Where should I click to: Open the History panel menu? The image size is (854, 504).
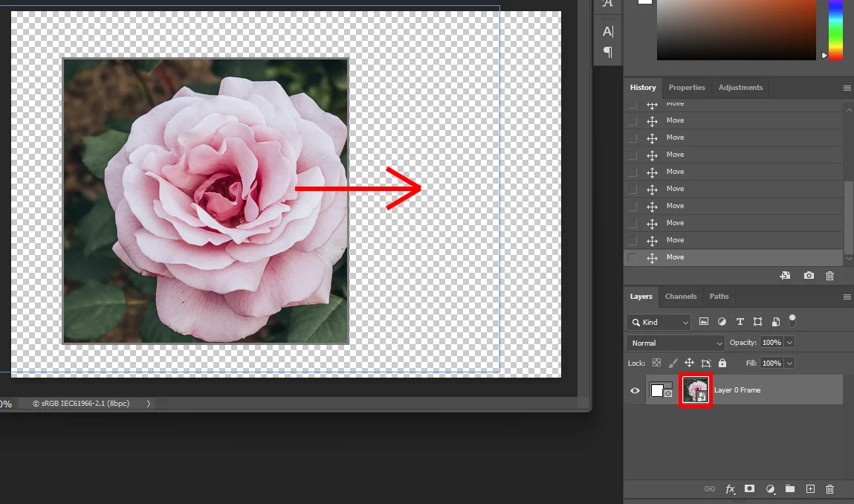coord(847,88)
